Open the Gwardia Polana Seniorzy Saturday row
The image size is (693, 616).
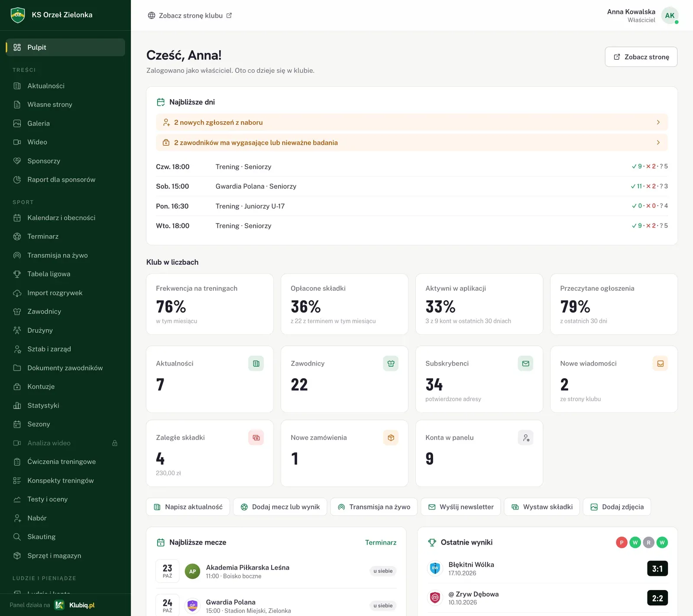pyautogui.click(x=412, y=186)
